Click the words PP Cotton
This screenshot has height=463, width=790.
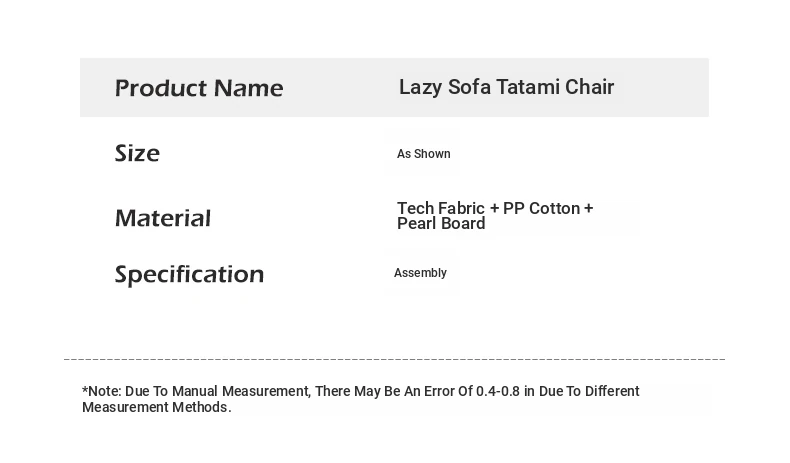click(x=541, y=208)
